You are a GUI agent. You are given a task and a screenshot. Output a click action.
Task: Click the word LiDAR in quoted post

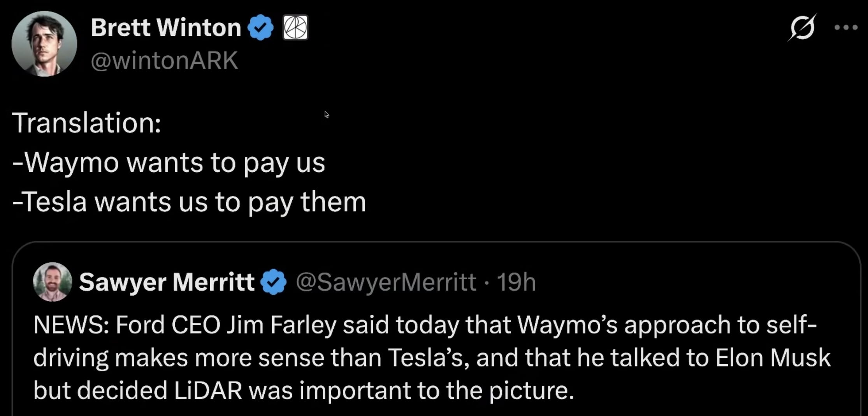pos(208,390)
